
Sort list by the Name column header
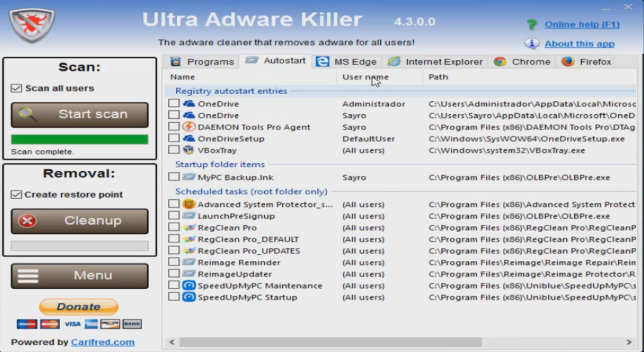click(251, 77)
